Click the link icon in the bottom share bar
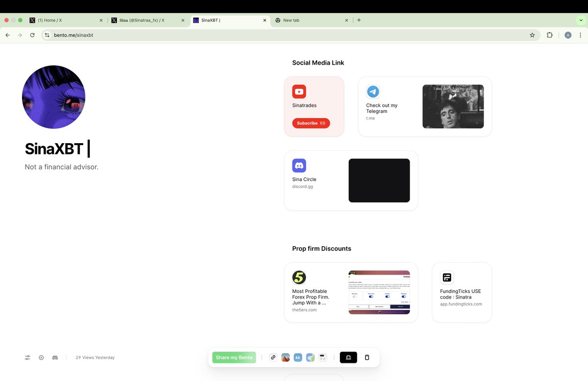 click(273, 357)
